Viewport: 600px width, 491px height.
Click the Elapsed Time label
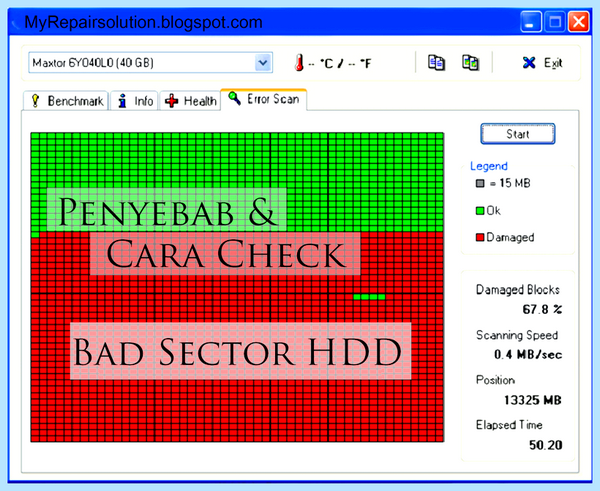509,425
